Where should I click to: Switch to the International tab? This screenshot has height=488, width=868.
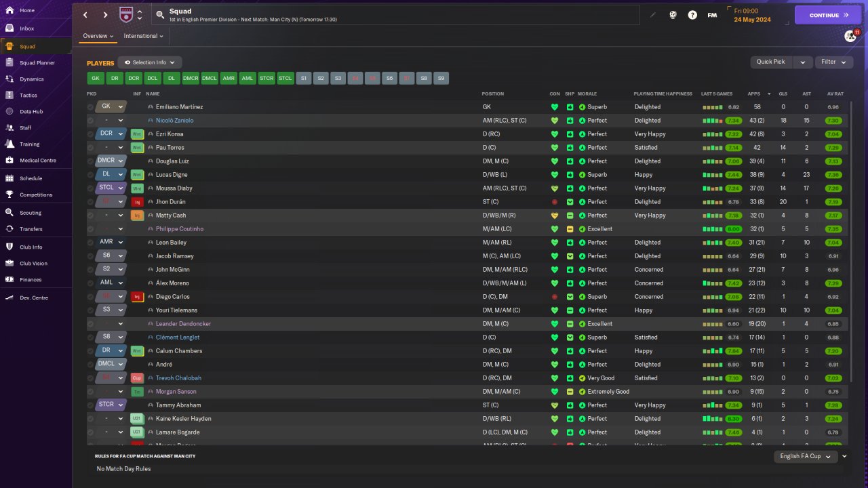(143, 36)
